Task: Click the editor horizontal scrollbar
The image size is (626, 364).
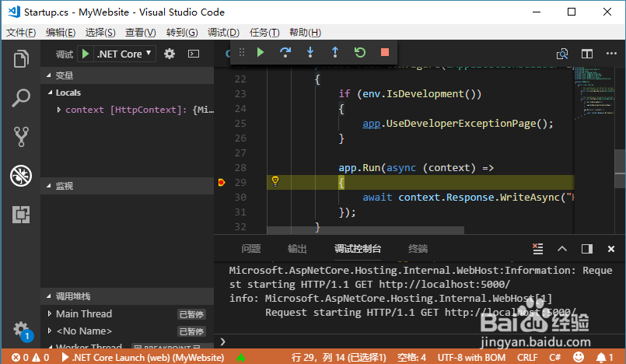Action: pyautogui.click(x=365, y=230)
